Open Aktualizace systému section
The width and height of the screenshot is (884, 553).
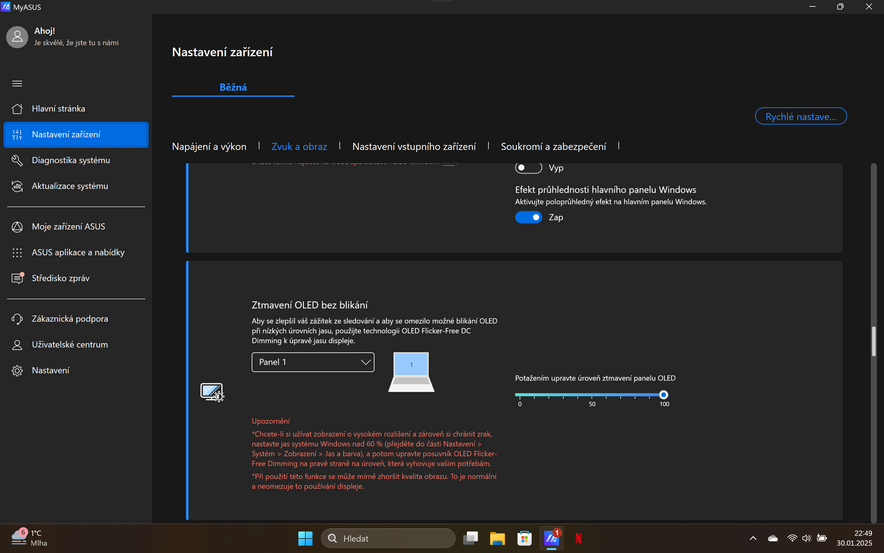click(x=69, y=186)
